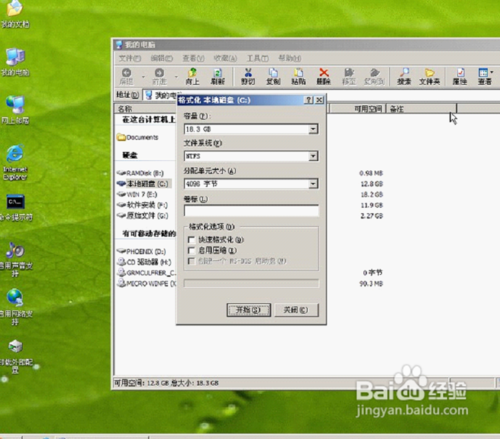Open the File System NTFS dropdown
500x439 pixels.
pyautogui.click(x=313, y=156)
